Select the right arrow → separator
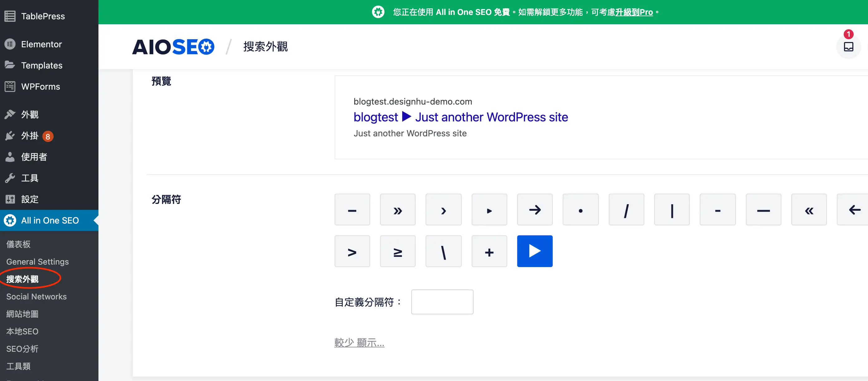This screenshot has height=381, width=868. pos(535,209)
